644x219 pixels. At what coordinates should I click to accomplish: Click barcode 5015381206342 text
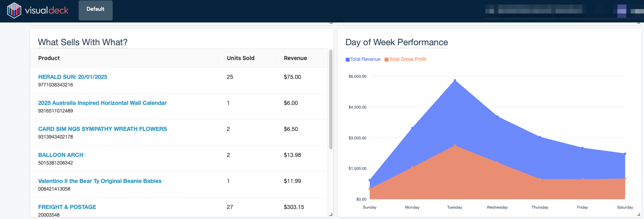[x=55, y=163]
